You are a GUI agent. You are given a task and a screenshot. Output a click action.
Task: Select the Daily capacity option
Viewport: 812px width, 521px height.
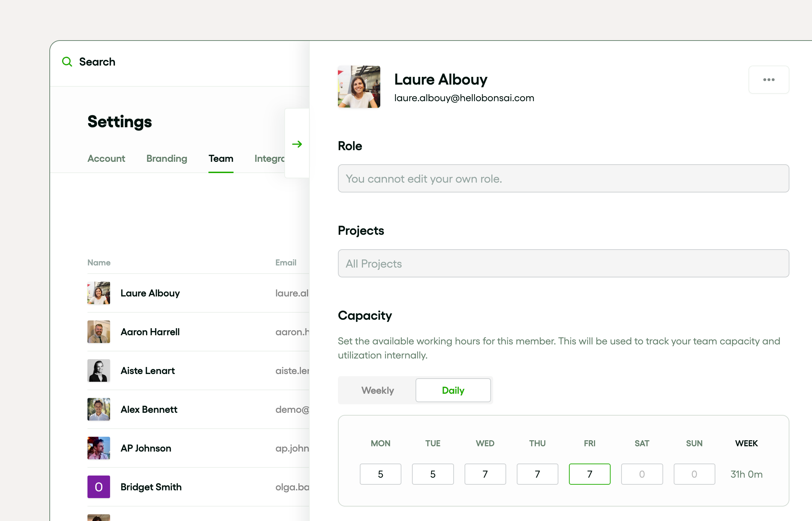[x=453, y=390]
